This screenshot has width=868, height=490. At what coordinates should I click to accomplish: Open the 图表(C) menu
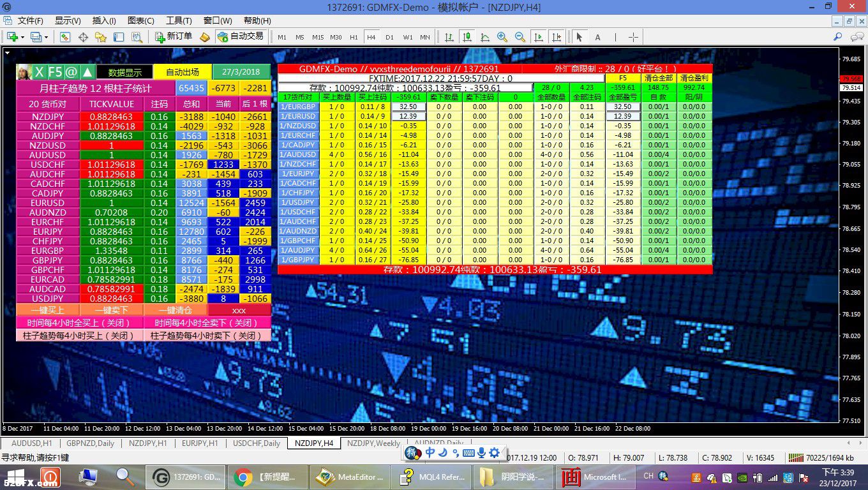pyautogui.click(x=141, y=20)
